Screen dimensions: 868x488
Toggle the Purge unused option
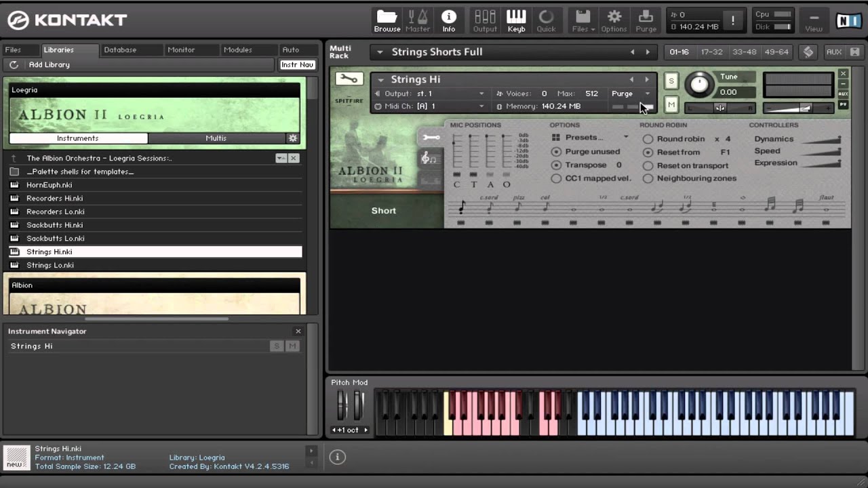556,152
